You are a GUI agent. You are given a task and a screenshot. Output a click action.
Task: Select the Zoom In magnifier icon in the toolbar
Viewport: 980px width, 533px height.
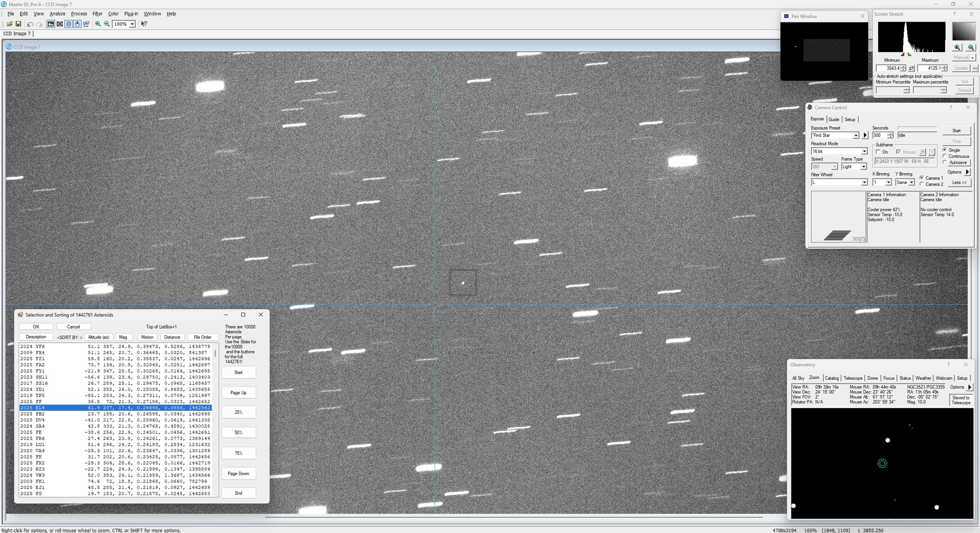click(98, 24)
